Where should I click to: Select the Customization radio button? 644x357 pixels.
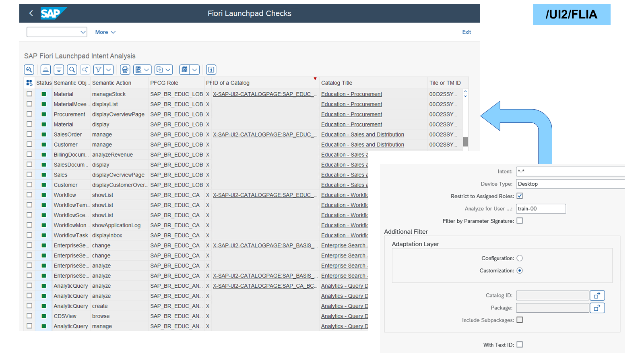pyautogui.click(x=520, y=271)
